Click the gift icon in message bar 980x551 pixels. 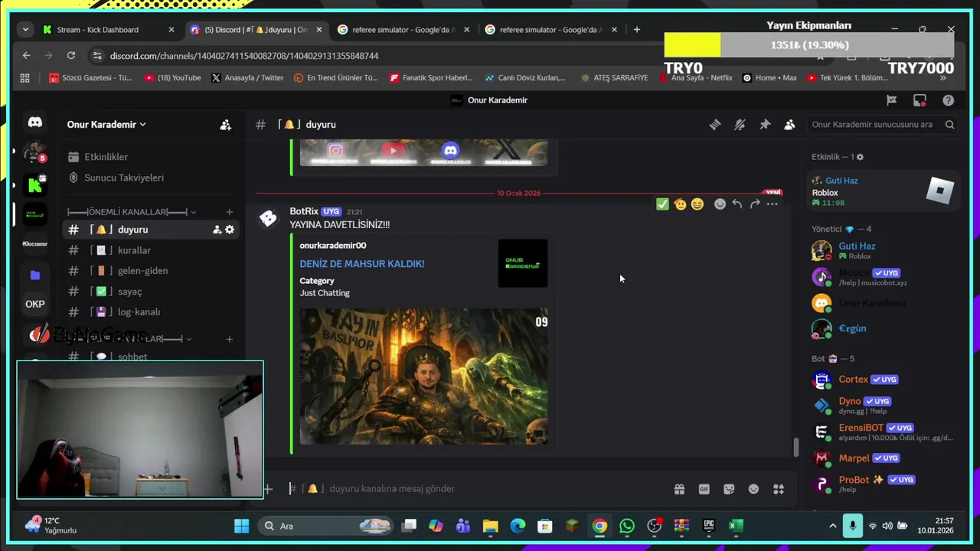coord(679,489)
